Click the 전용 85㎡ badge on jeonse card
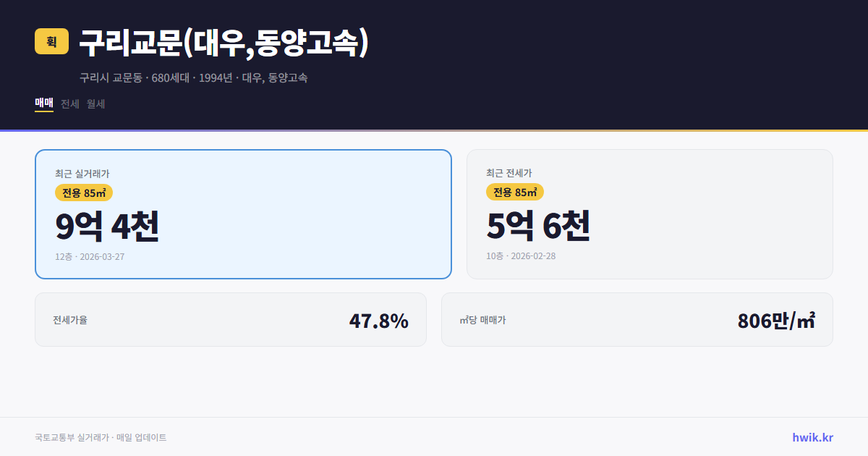868x456 pixels. pyautogui.click(x=515, y=193)
